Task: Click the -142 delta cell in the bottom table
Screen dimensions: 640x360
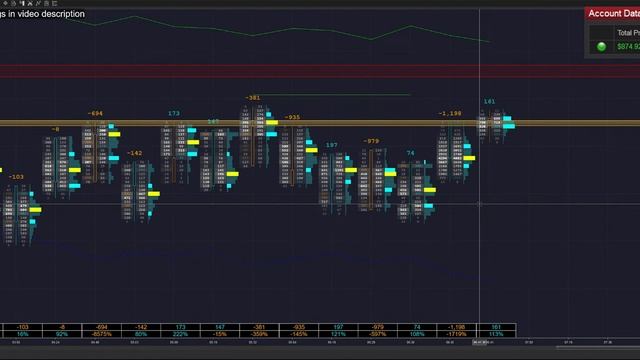Action: click(x=141, y=327)
